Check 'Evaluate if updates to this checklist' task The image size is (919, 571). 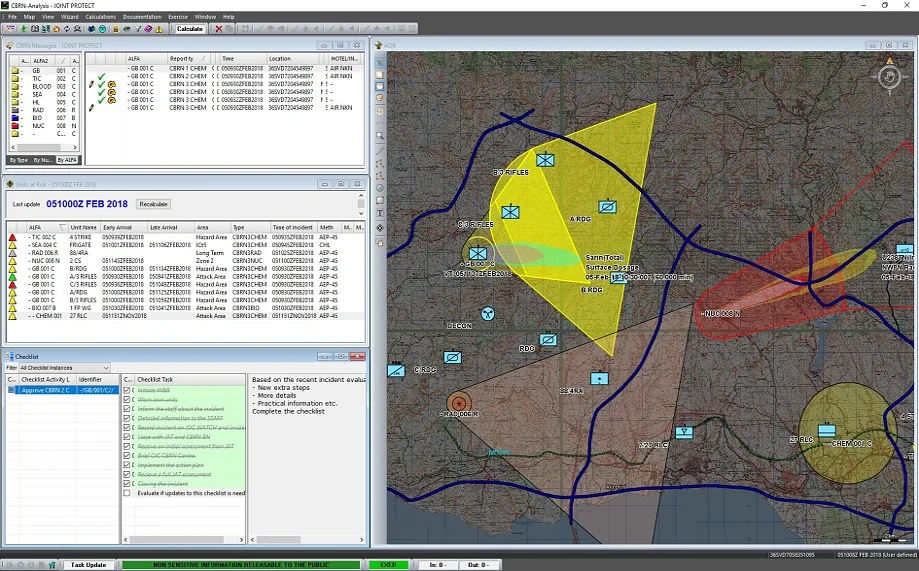coord(127,493)
